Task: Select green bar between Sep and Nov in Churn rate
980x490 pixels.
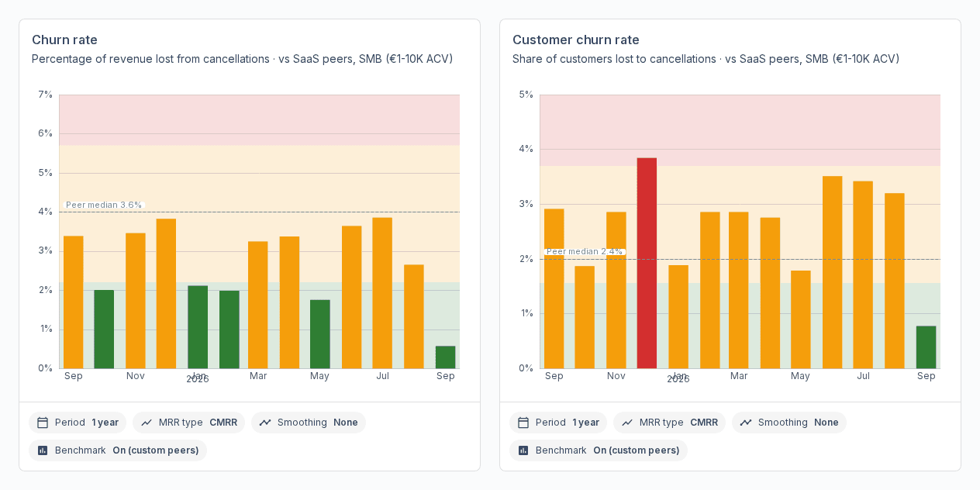Action: [x=104, y=330]
